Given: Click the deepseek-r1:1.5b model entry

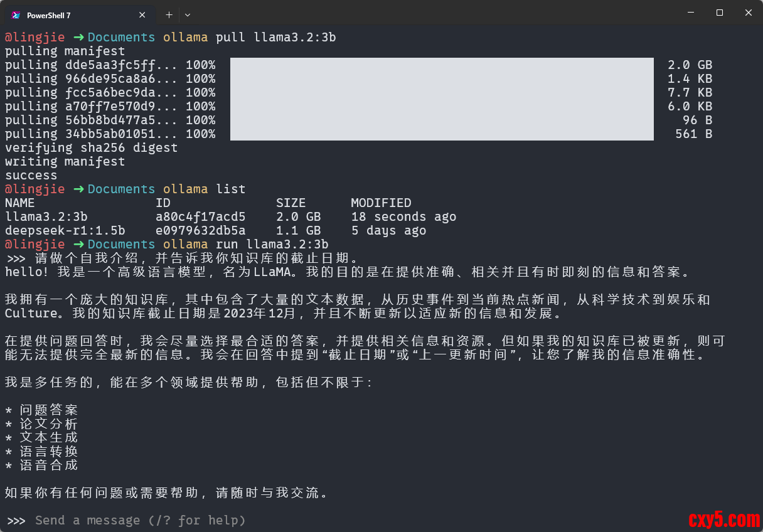Looking at the screenshot, I should pos(65,230).
